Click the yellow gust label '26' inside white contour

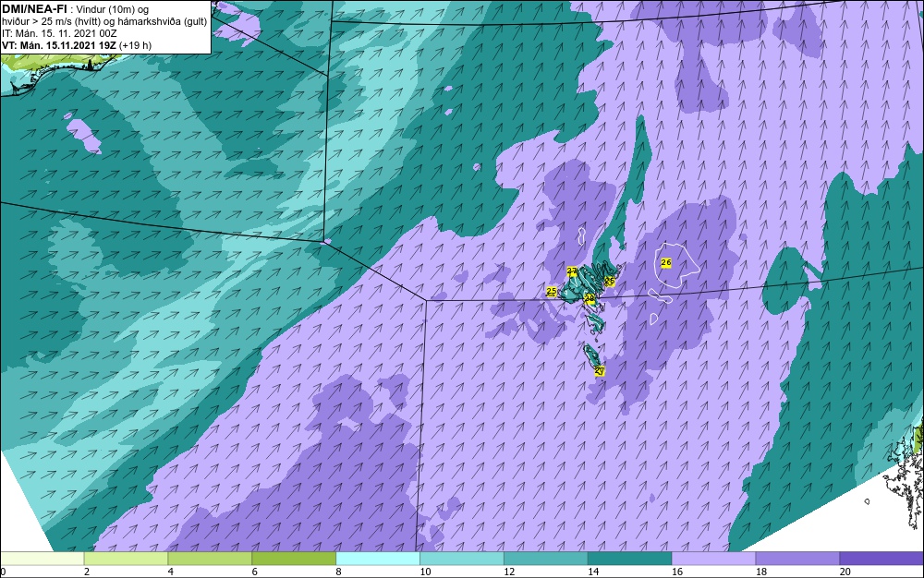click(666, 262)
